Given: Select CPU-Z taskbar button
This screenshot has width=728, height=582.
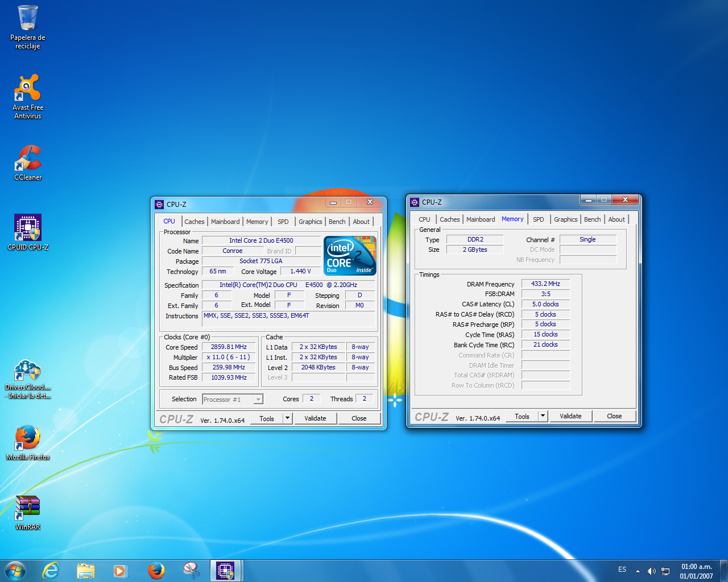Looking at the screenshot, I should click(x=226, y=571).
